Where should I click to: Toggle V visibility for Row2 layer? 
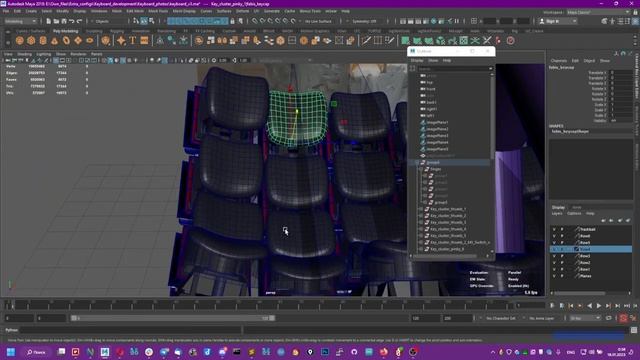(554, 262)
